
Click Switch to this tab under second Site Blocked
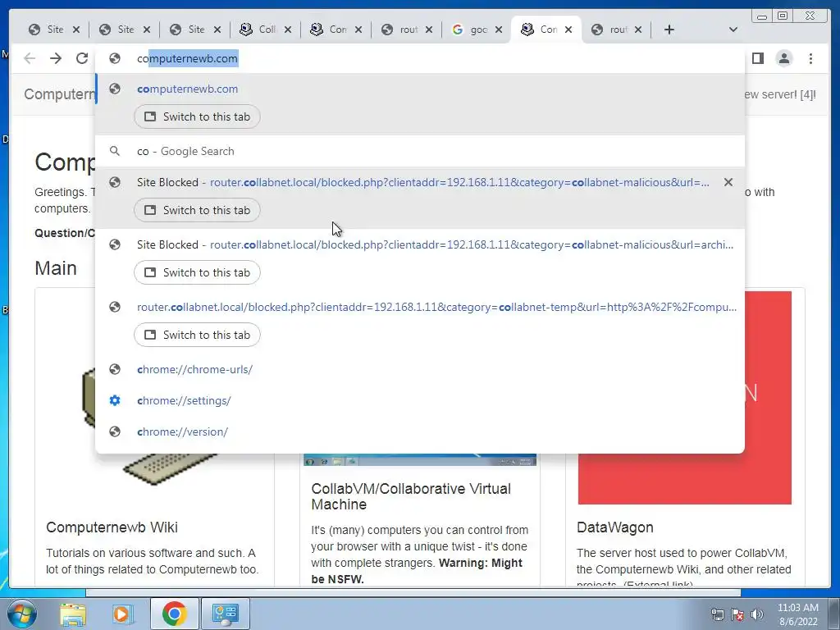(x=197, y=272)
